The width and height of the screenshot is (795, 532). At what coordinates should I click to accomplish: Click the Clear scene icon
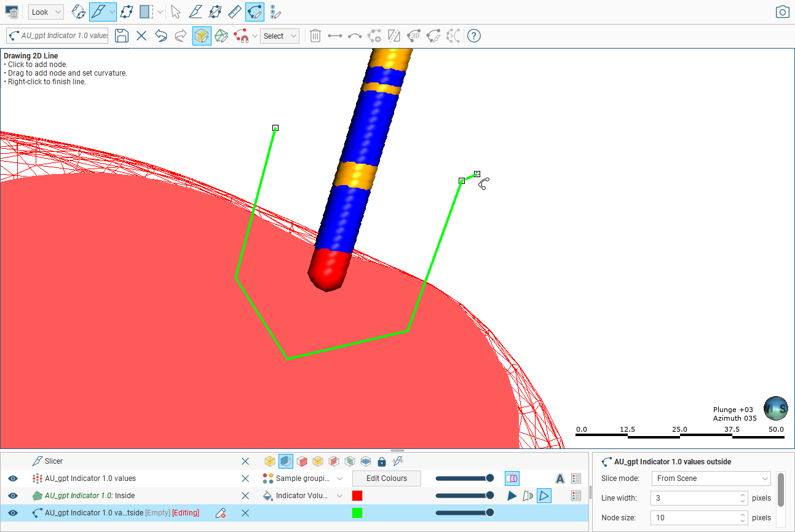coord(12,12)
